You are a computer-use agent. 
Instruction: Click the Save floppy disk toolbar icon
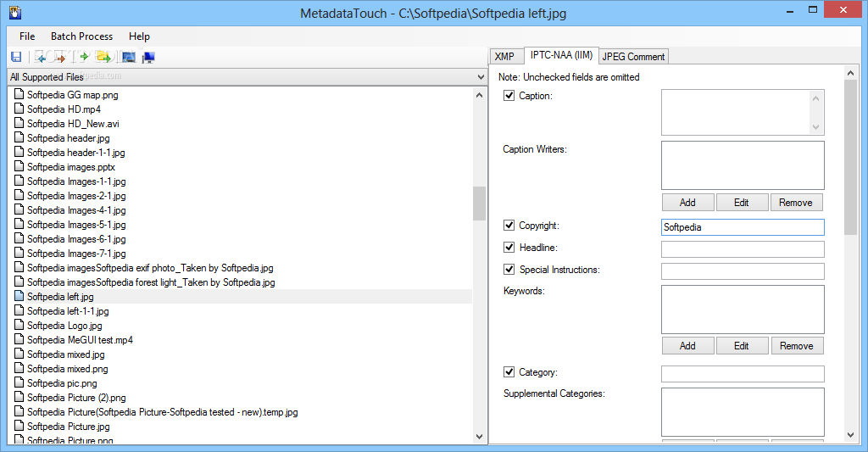coord(16,57)
